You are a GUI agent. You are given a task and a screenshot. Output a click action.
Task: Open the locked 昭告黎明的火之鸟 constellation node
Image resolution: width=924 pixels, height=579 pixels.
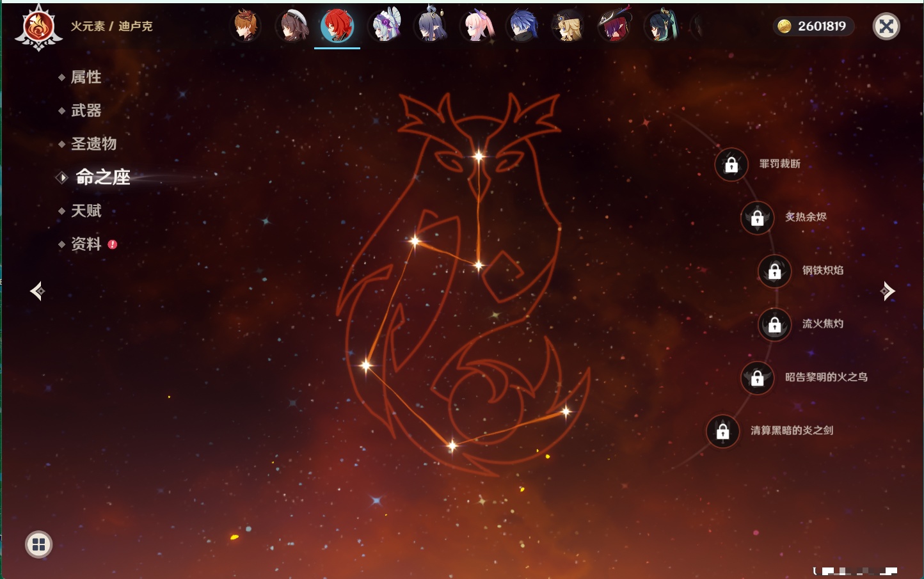coord(758,377)
